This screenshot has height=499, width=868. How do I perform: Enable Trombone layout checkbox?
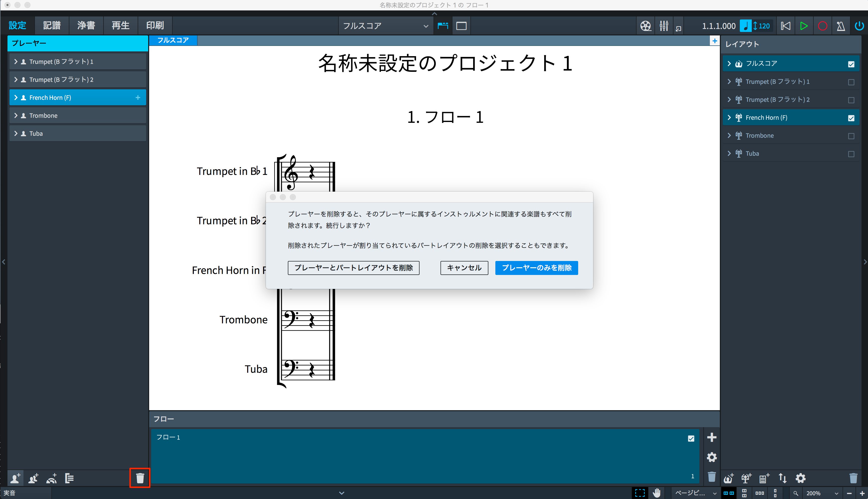pyautogui.click(x=851, y=136)
